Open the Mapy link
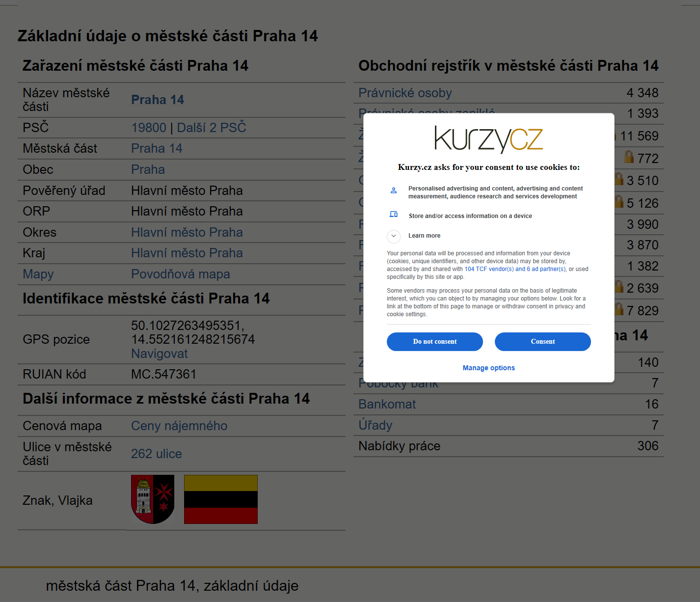The image size is (700, 602). 38,274
